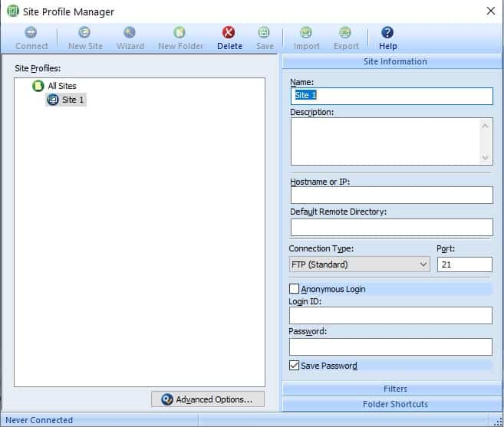504x427 pixels.
Task: Click the Port field showing 21
Action: click(464, 264)
